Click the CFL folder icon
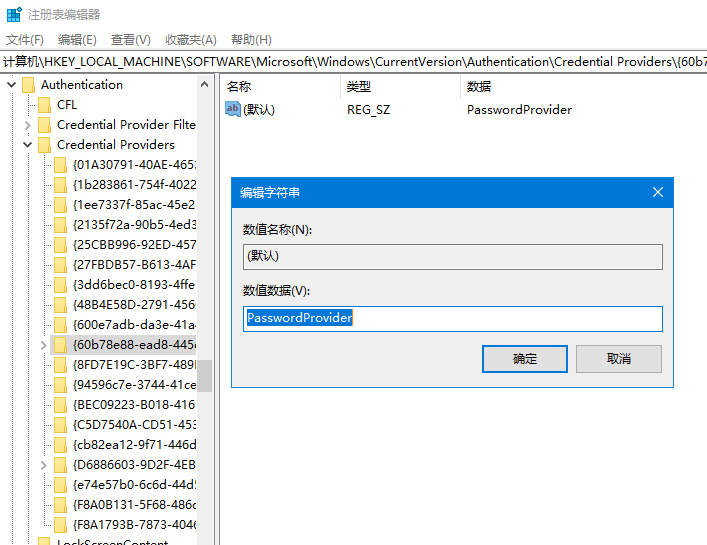This screenshot has width=707, height=545. click(44, 105)
